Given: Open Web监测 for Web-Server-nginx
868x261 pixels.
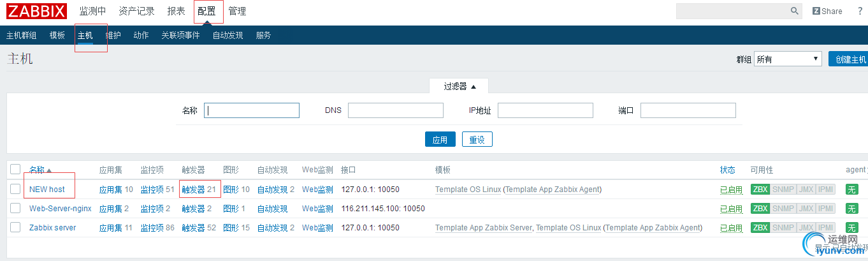Looking at the screenshot, I should (317, 209).
